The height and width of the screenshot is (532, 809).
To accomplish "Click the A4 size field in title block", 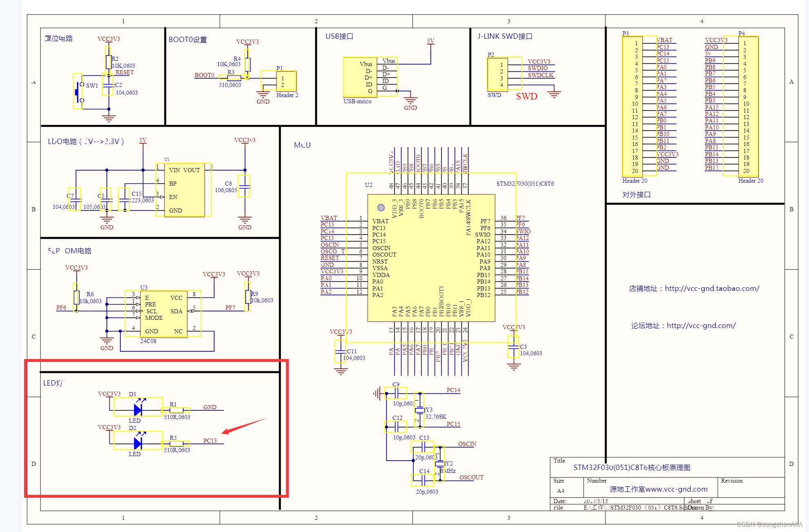I will 561,491.
